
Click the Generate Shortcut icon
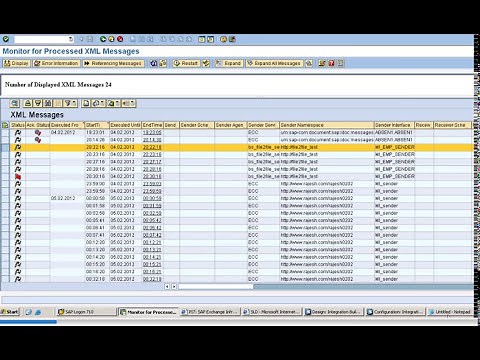(210, 39)
